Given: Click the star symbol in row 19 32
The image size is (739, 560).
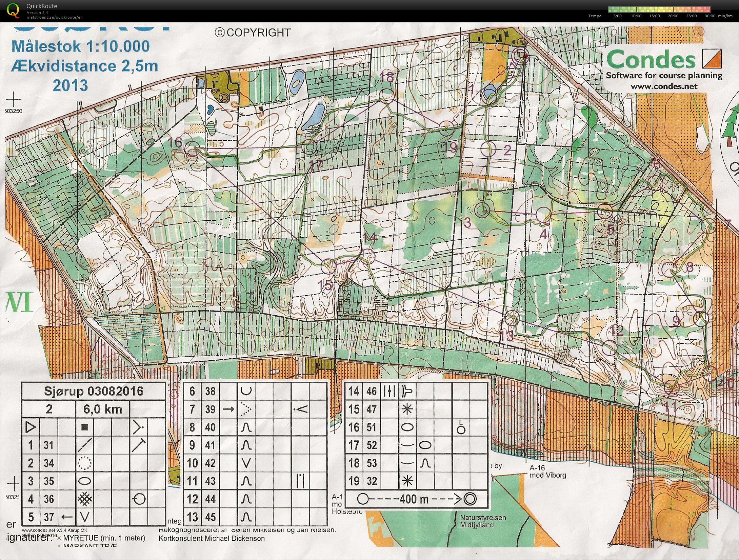Looking at the screenshot, I should (407, 481).
